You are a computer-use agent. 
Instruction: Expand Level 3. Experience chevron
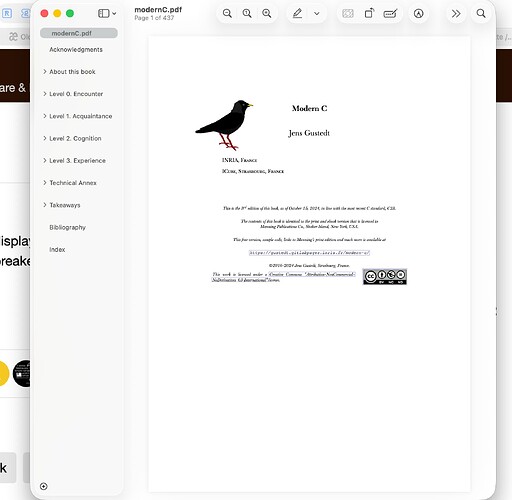[45, 161]
